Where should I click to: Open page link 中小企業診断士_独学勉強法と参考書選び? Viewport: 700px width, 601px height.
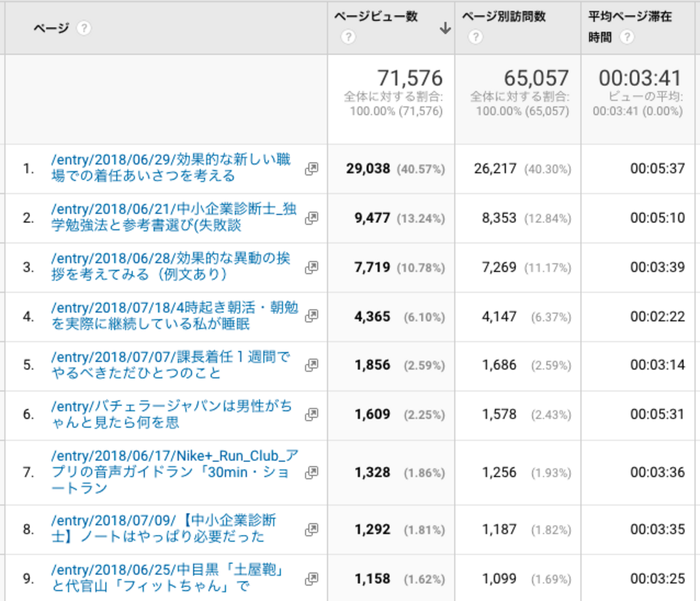(174, 217)
